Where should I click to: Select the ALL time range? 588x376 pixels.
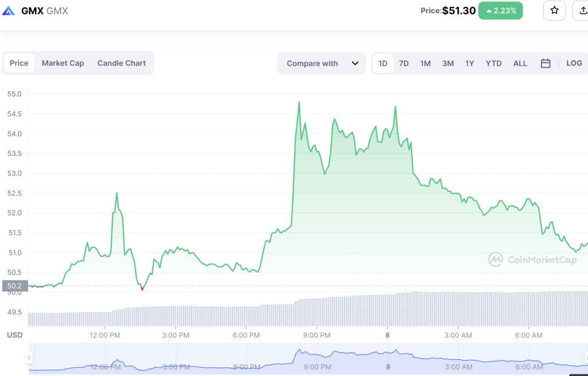pos(520,63)
